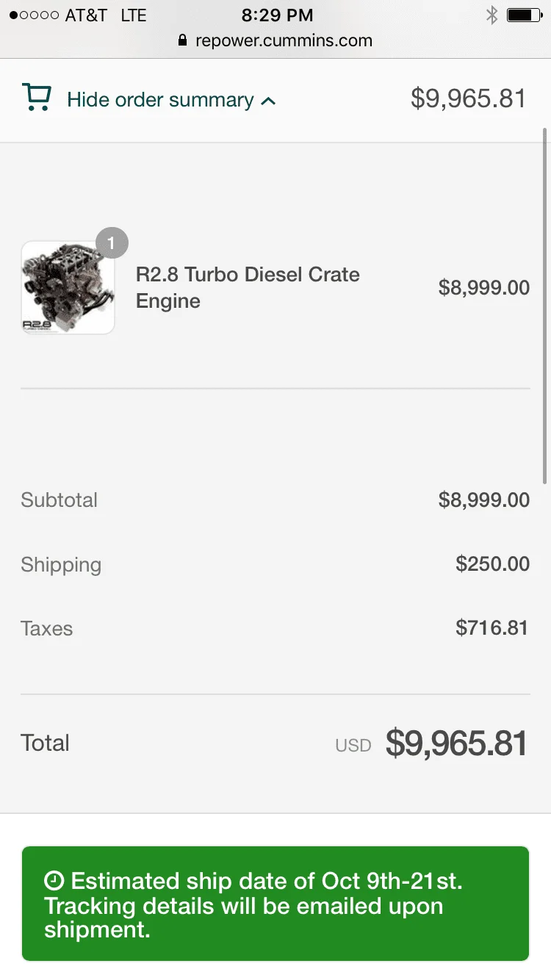Viewport: 551px width, 980px height.
Task: Click the padlock icon in address bar
Action: pos(183,40)
